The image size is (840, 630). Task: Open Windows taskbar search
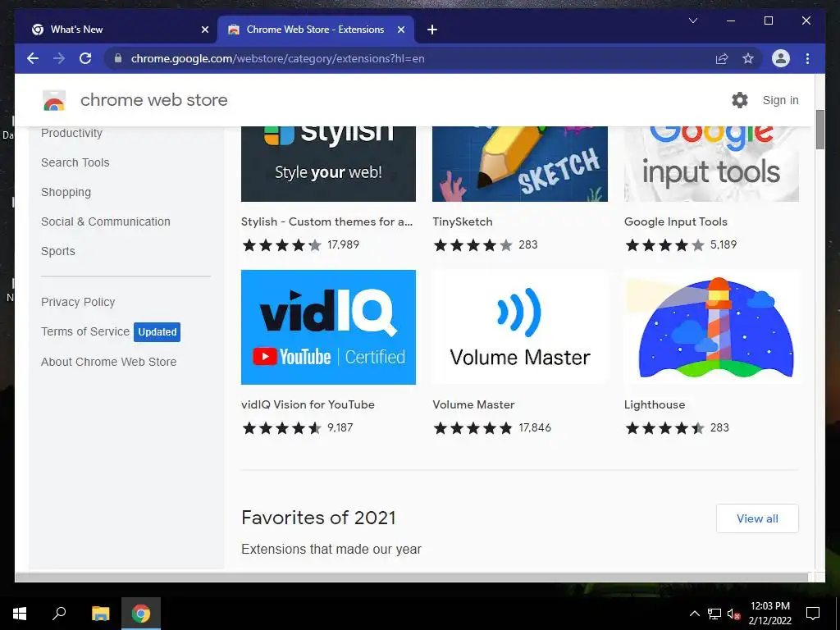pyautogui.click(x=59, y=614)
